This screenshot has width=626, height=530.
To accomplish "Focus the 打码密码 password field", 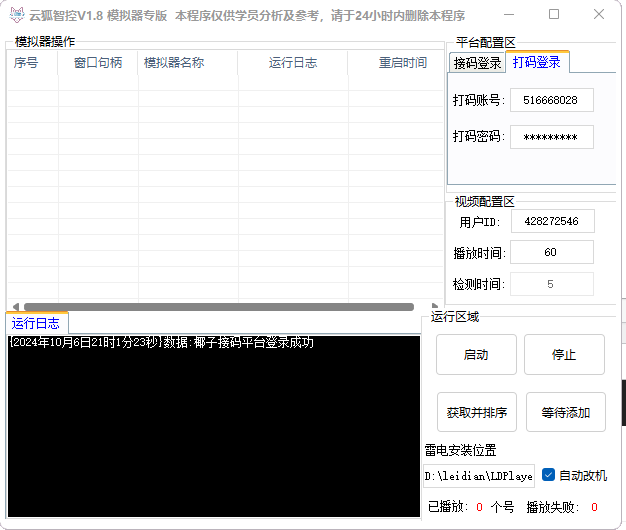I will [551, 137].
